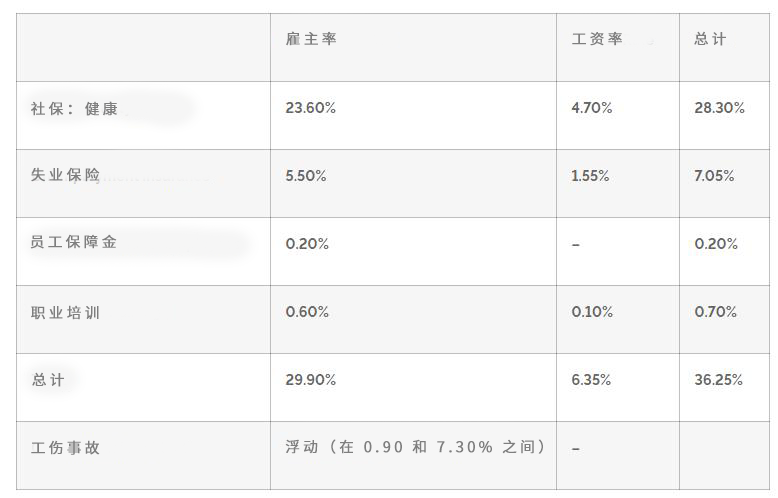Screen dimensions: 778x498
Task: Select the 28.30% total cell
Action: click(719, 108)
